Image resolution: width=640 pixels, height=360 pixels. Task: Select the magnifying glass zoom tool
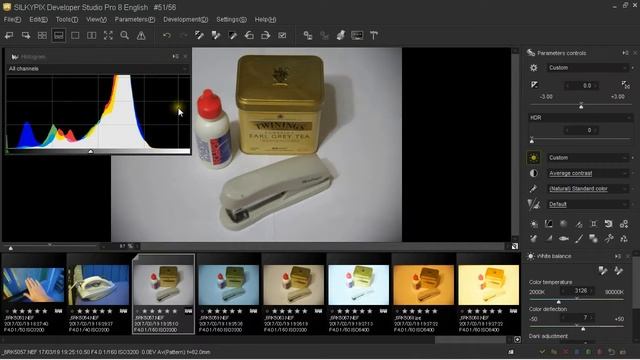tap(124, 36)
